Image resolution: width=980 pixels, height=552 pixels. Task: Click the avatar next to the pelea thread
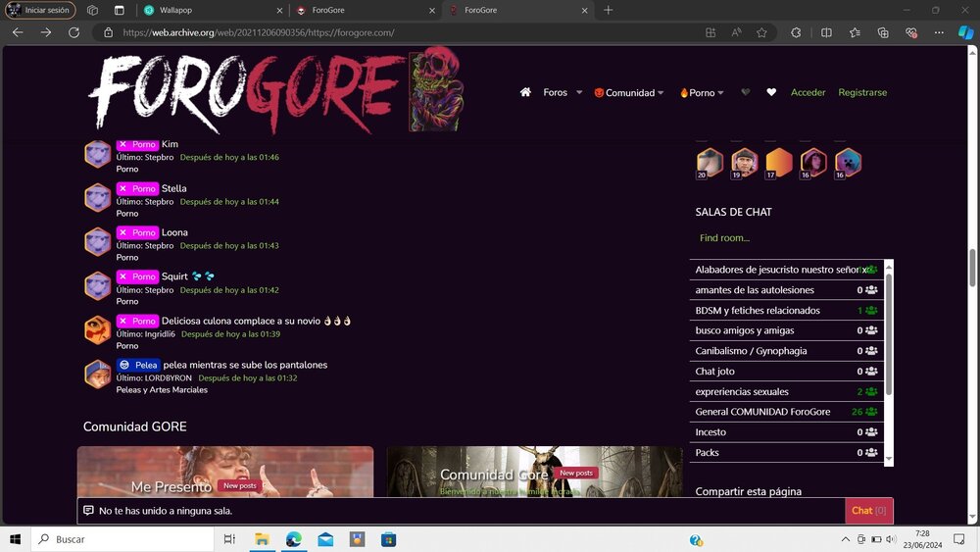97,374
